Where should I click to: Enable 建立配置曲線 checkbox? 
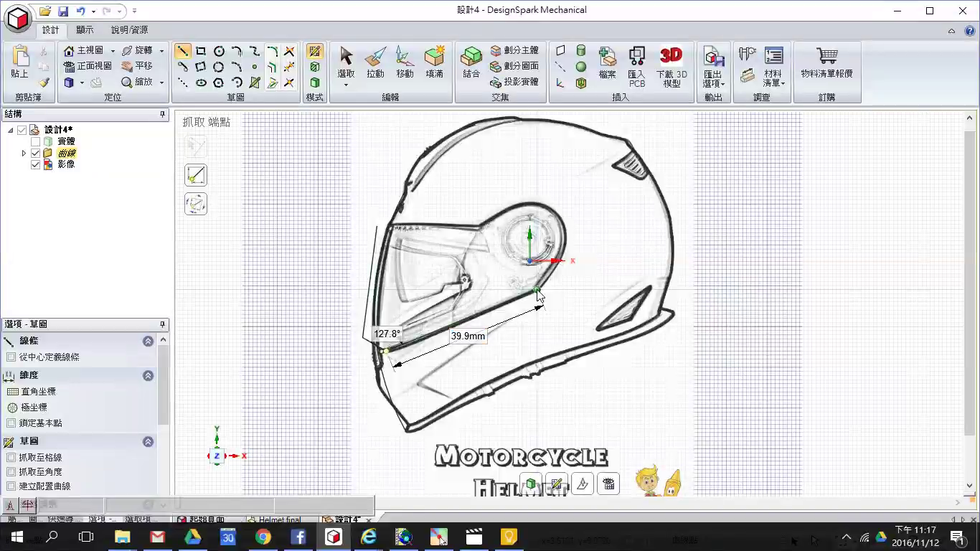tap(11, 486)
